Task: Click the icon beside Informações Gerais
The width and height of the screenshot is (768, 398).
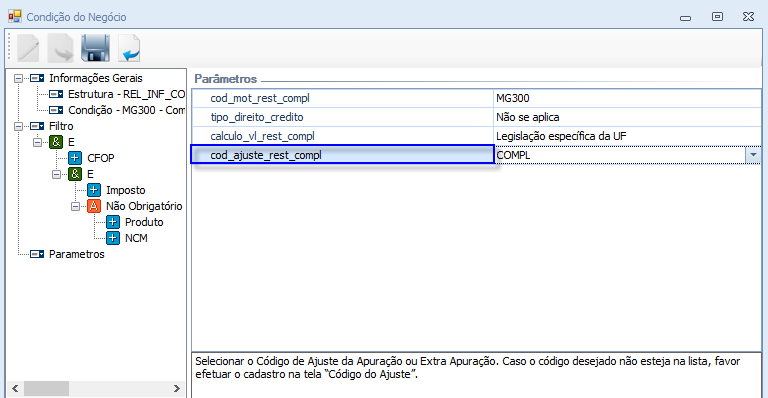Action: (x=37, y=78)
